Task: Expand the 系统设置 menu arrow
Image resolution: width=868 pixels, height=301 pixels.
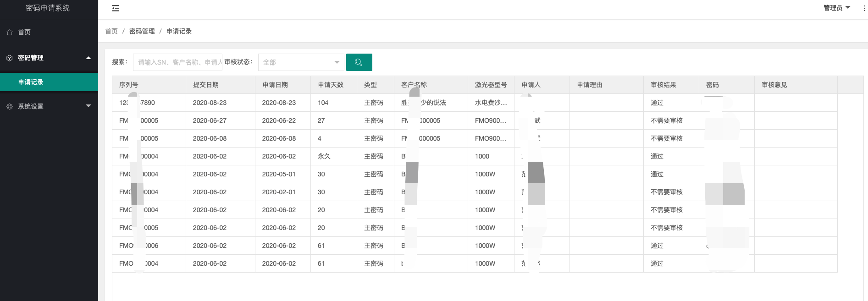Action: (x=88, y=106)
